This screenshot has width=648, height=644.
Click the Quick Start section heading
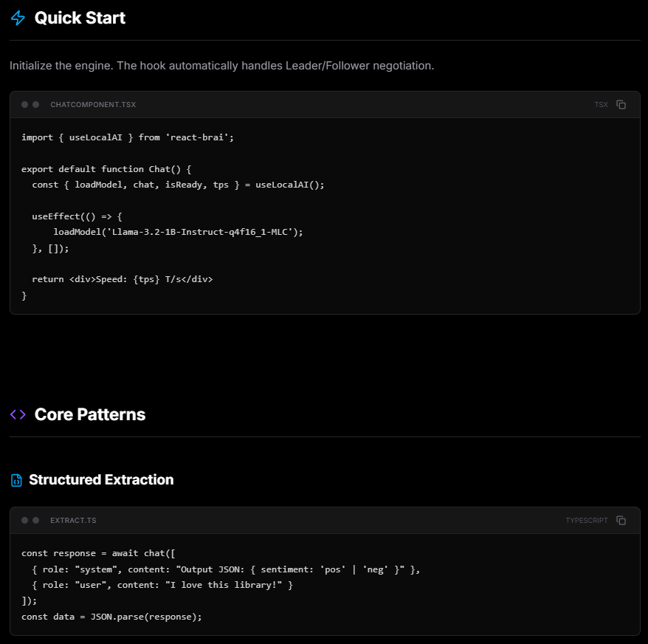tap(80, 18)
